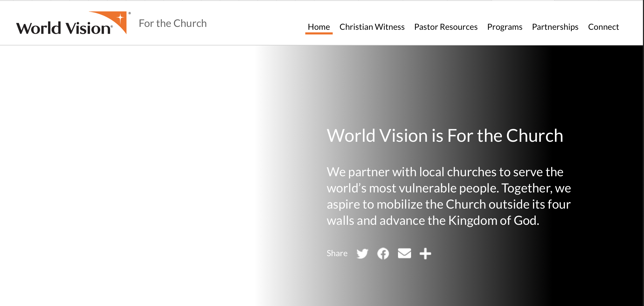The width and height of the screenshot is (644, 306).
Task: Share the page on Twitter
Action: coord(362,254)
